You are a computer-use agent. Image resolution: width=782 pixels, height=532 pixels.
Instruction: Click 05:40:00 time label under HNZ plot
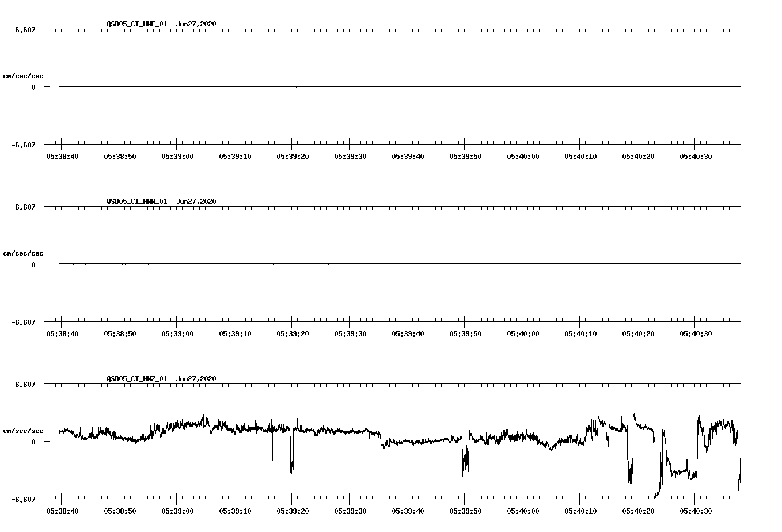tap(523, 511)
